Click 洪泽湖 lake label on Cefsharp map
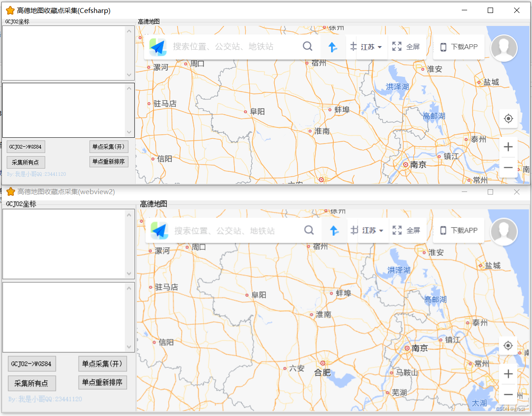 pyautogui.click(x=397, y=87)
